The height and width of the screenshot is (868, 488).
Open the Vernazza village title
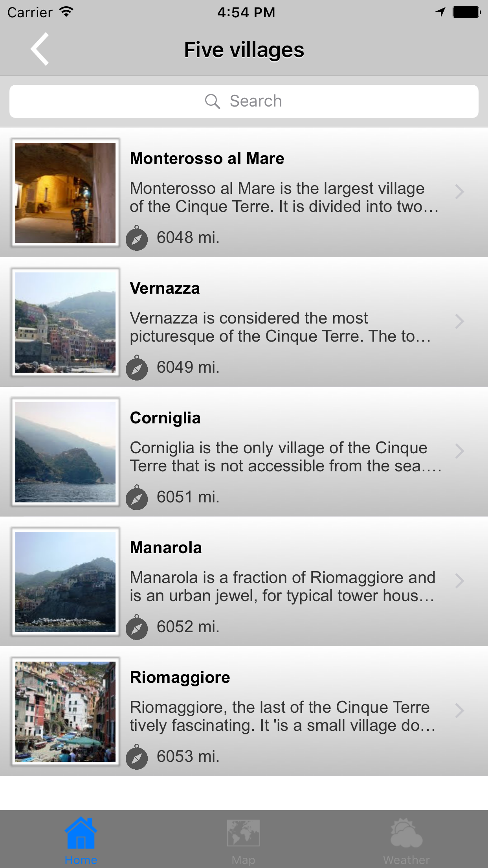point(165,289)
